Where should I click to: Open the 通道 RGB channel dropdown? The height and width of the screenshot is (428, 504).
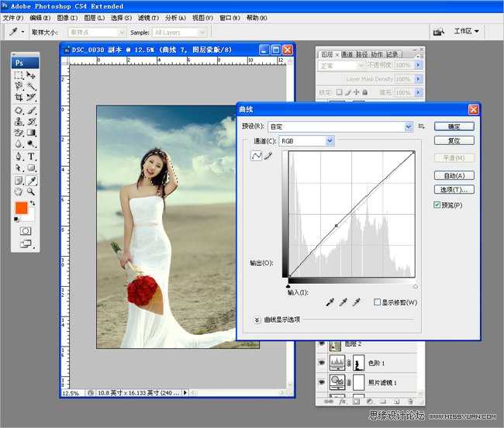click(x=330, y=140)
